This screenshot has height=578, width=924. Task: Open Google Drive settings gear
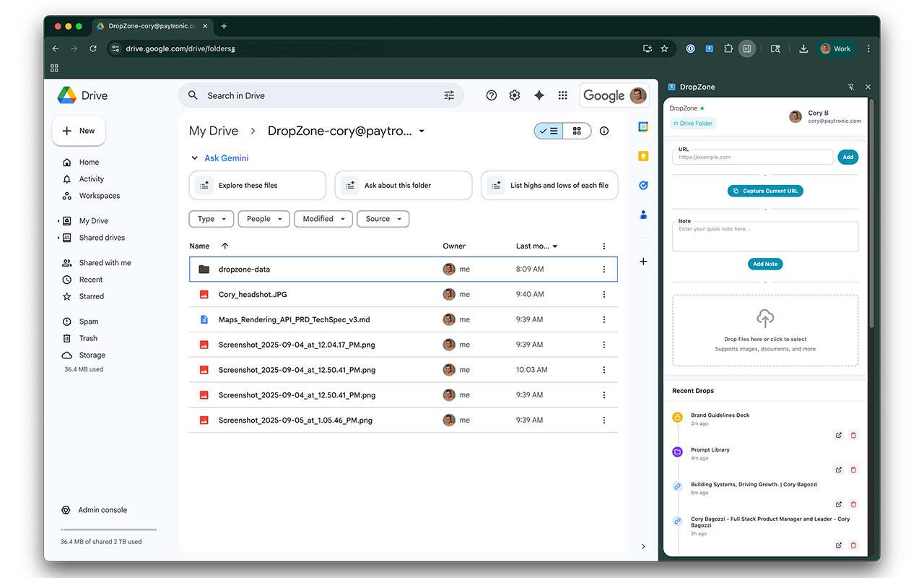(x=515, y=95)
